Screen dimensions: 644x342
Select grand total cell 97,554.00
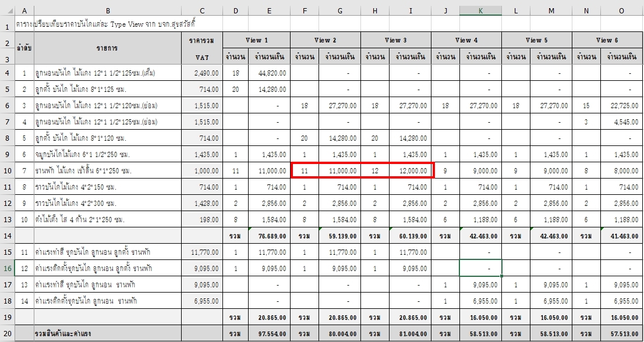click(269, 334)
